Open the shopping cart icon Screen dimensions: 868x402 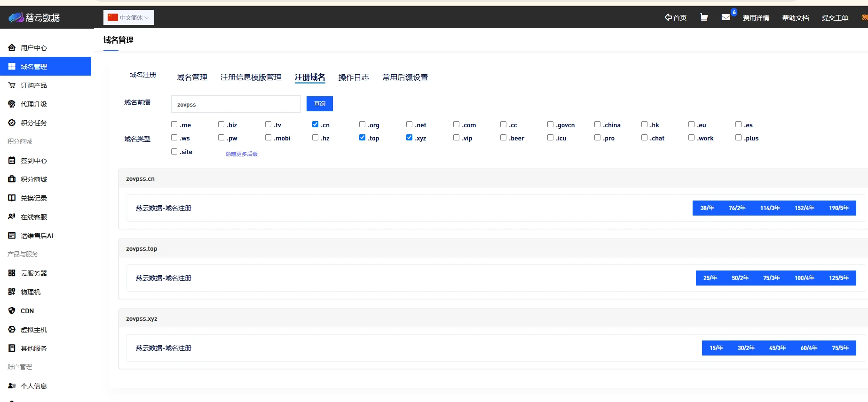pyautogui.click(x=704, y=17)
